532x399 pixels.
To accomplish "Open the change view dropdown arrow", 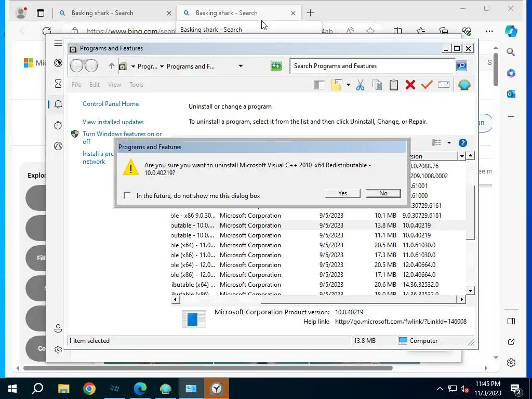I will (449, 143).
